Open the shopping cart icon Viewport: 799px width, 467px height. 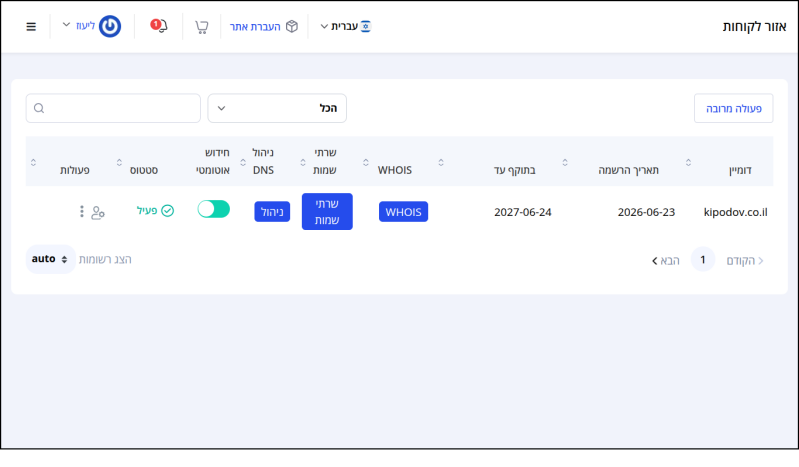click(202, 27)
